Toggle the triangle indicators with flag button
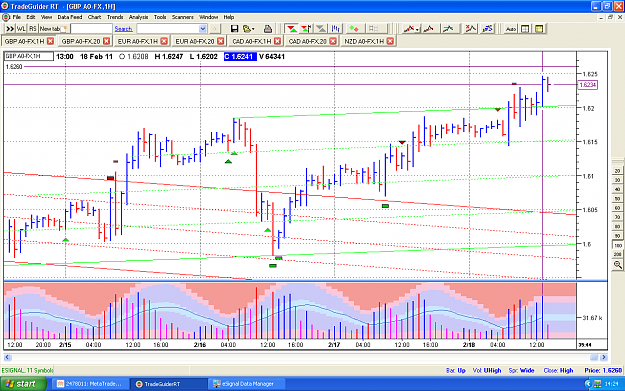The image size is (625, 391). (x=306, y=29)
